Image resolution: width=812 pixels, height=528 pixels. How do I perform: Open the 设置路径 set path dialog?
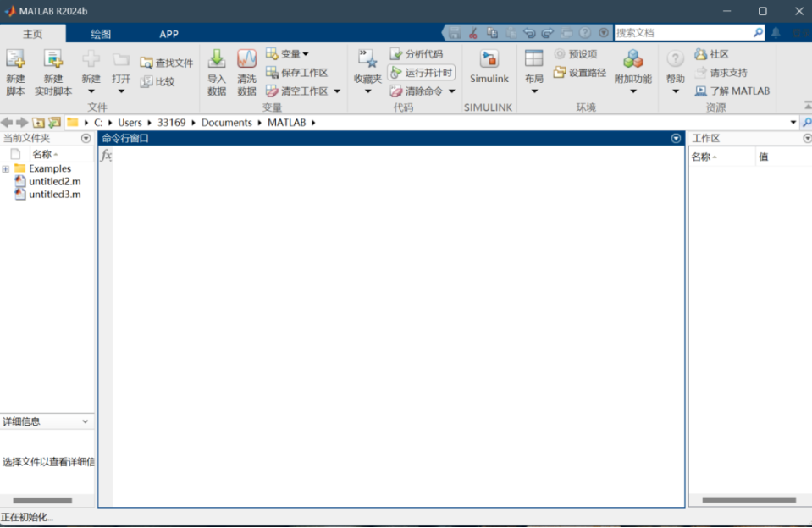579,73
